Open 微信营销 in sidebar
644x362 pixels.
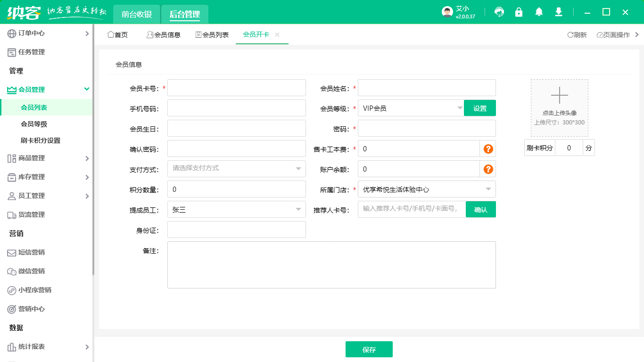[x=46, y=271]
